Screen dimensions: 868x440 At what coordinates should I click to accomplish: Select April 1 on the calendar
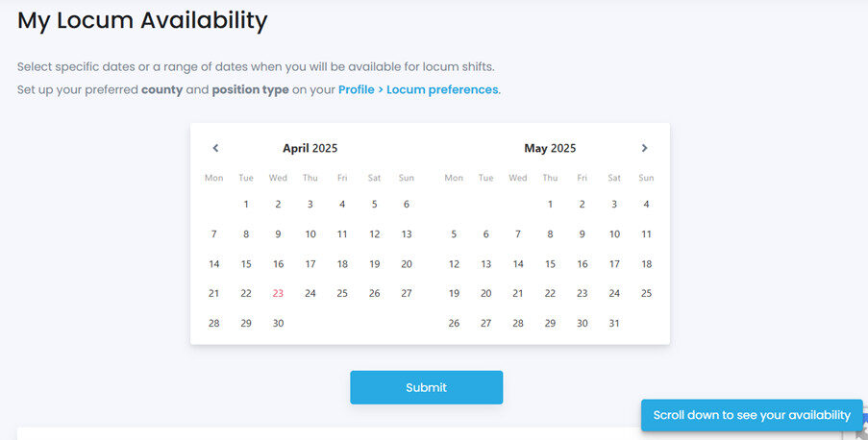coord(246,204)
